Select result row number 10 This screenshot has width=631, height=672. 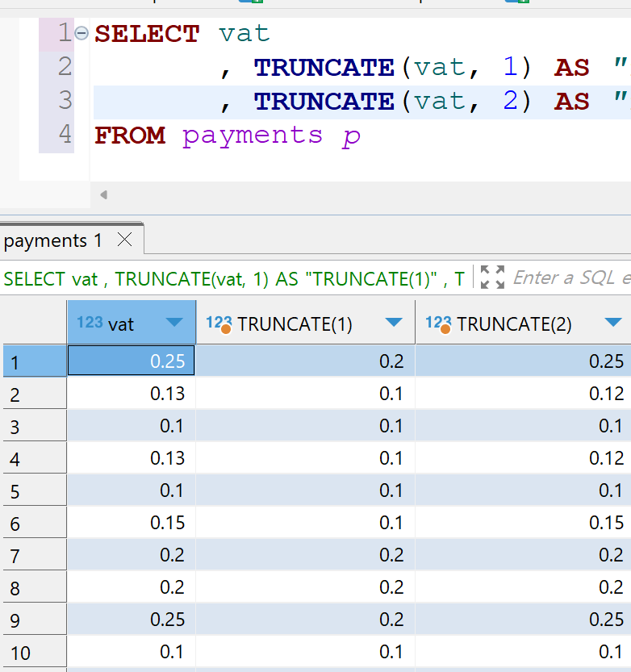(35, 652)
